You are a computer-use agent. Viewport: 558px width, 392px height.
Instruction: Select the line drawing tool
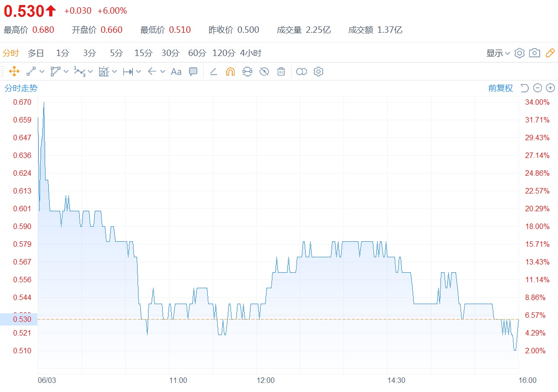(31, 71)
